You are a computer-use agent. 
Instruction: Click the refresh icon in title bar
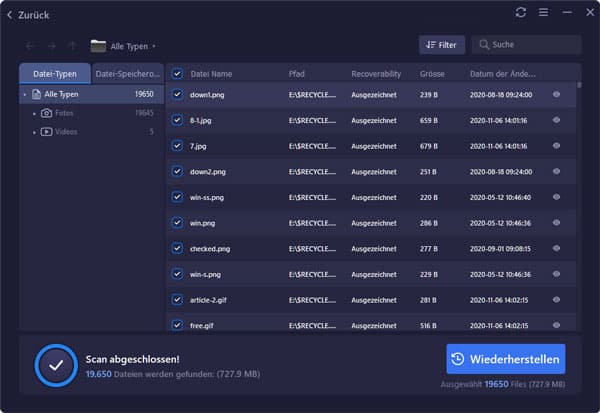pyautogui.click(x=520, y=12)
